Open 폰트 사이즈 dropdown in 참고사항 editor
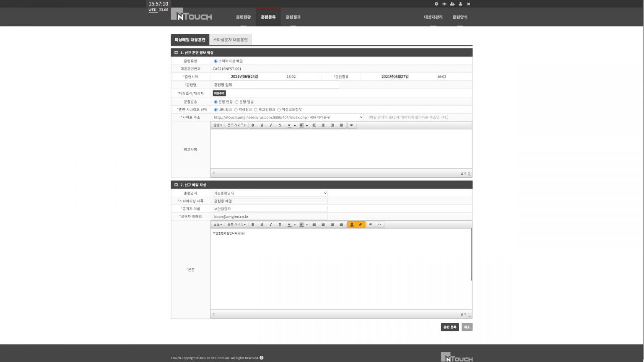 point(236,125)
